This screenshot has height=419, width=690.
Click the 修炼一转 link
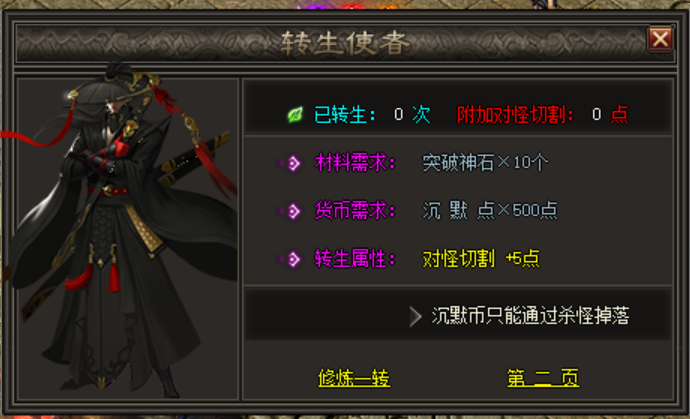click(354, 378)
